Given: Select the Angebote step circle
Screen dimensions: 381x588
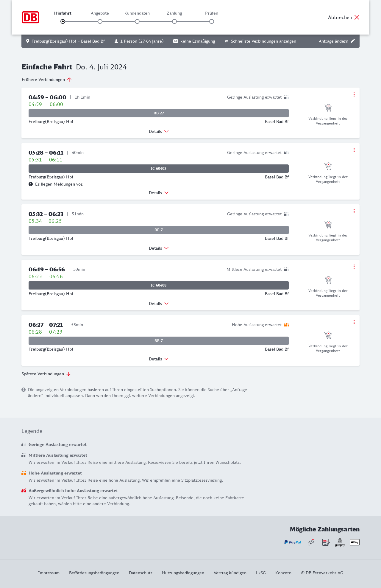Looking at the screenshot, I should click(100, 21).
